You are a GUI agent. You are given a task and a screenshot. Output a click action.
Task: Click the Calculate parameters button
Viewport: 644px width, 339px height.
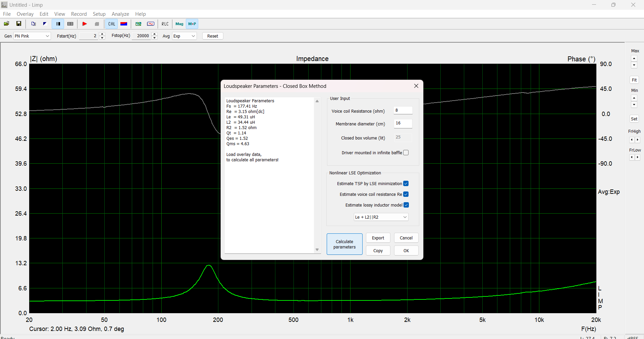(x=344, y=244)
